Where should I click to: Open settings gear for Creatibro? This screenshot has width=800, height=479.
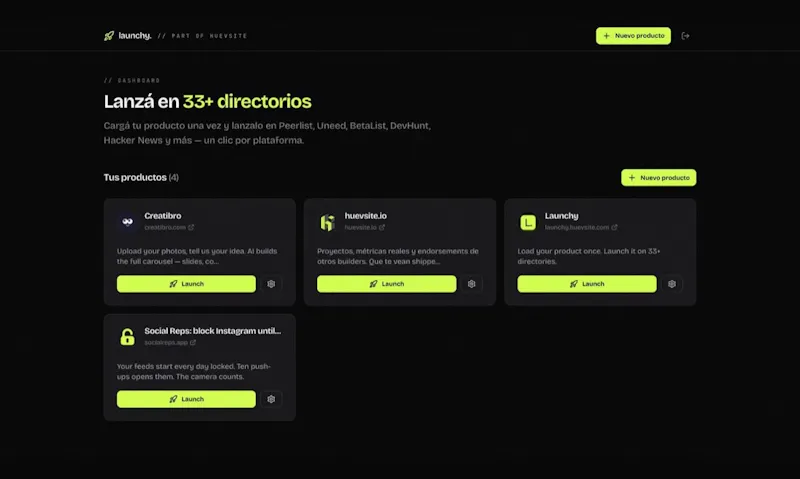click(x=271, y=284)
